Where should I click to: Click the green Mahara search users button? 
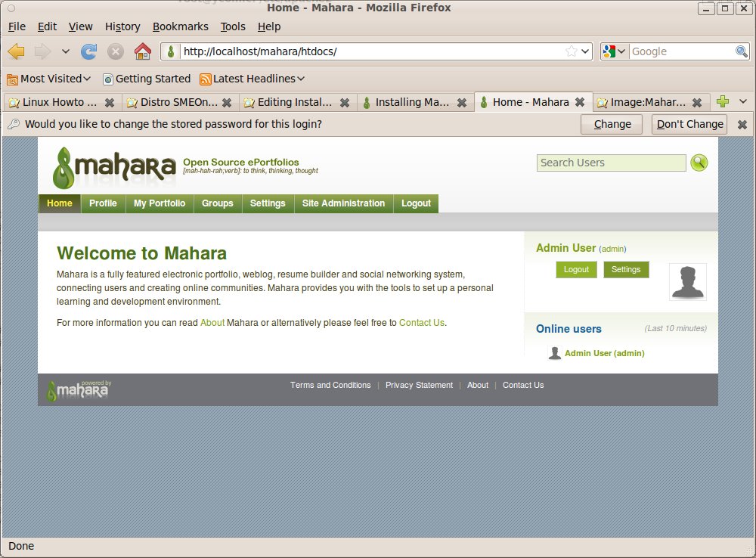tap(699, 163)
